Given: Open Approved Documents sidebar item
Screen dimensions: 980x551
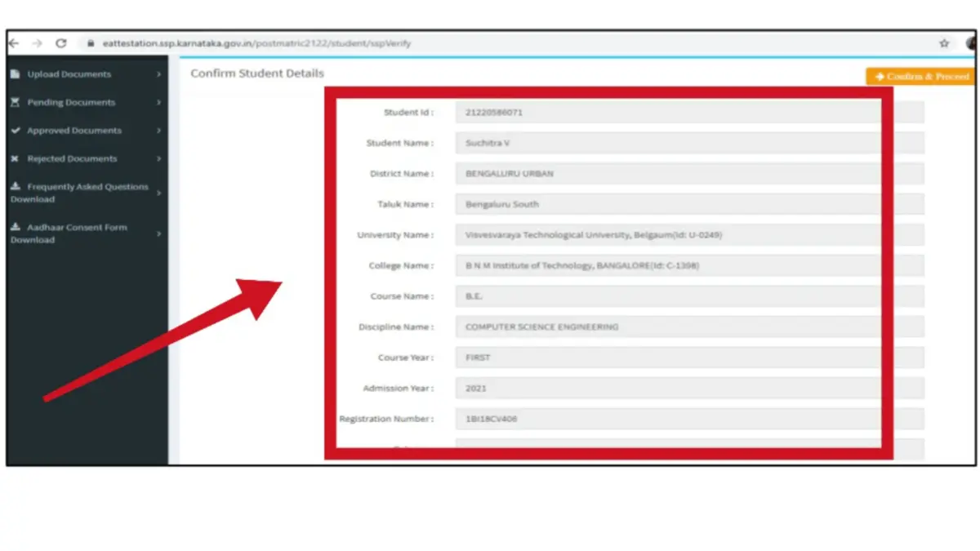Looking at the screenshot, I should [x=73, y=131].
